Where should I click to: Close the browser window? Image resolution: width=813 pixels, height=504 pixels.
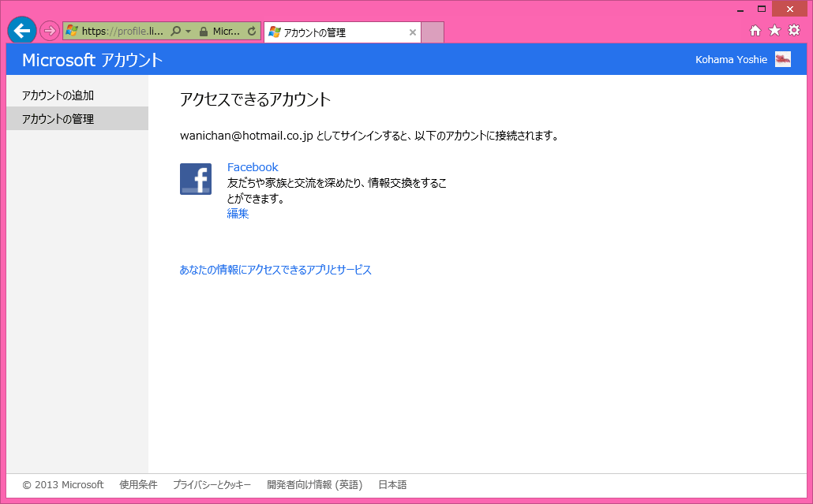[x=789, y=9]
